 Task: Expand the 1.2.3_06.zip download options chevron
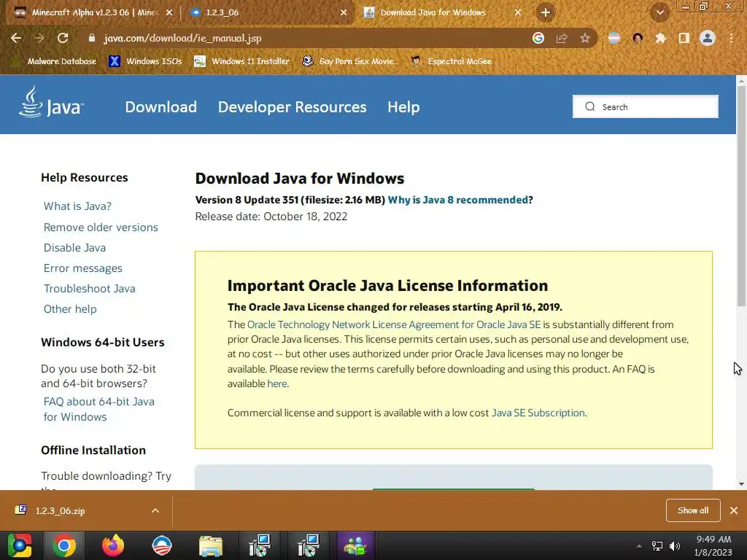tap(155, 510)
